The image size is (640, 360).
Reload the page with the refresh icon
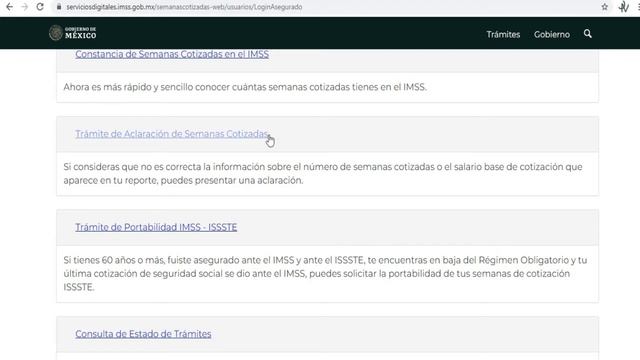(40, 7)
